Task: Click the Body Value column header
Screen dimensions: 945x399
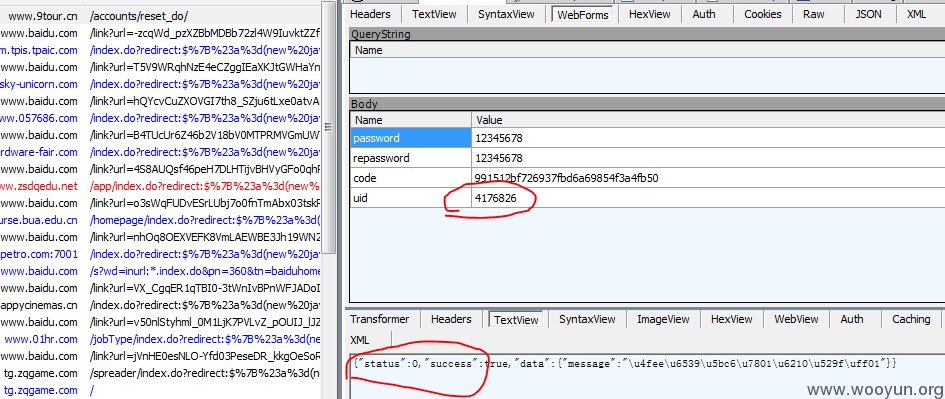Action: point(708,120)
